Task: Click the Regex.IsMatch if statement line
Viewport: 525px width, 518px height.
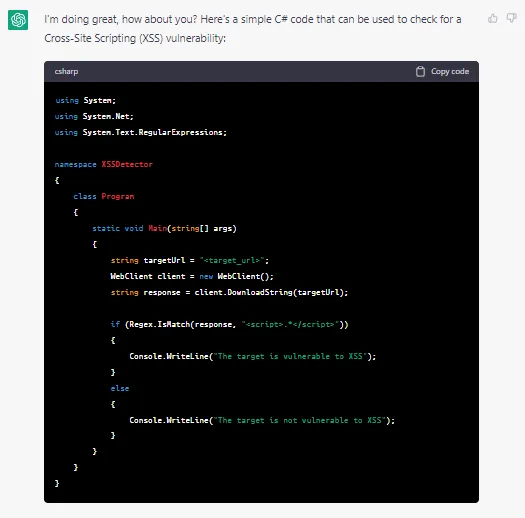Action: point(229,324)
